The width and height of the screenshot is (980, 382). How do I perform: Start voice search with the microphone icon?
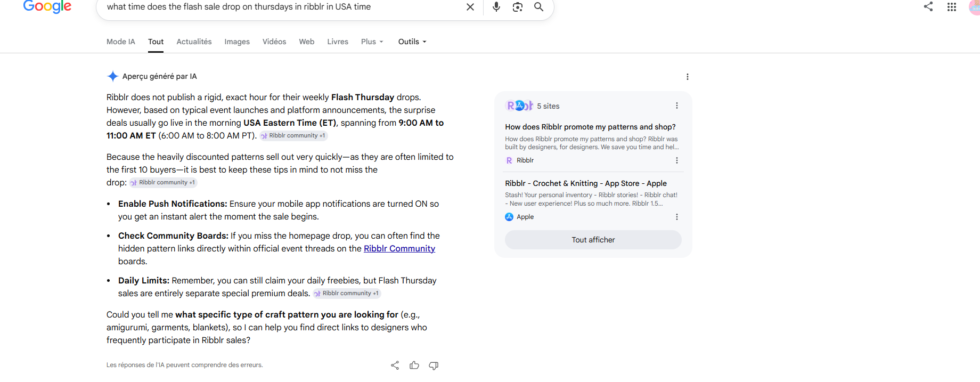pyautogui.click(x=496, y=7)
